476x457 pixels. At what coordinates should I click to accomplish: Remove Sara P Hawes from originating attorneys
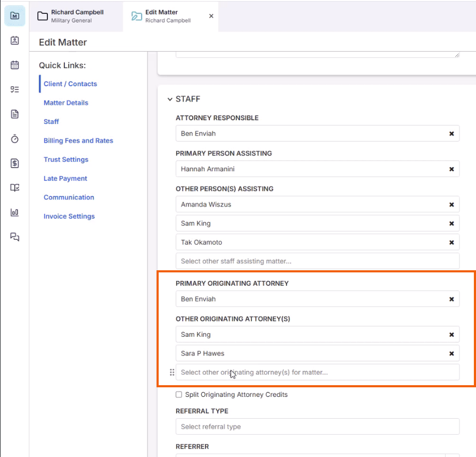452,353
